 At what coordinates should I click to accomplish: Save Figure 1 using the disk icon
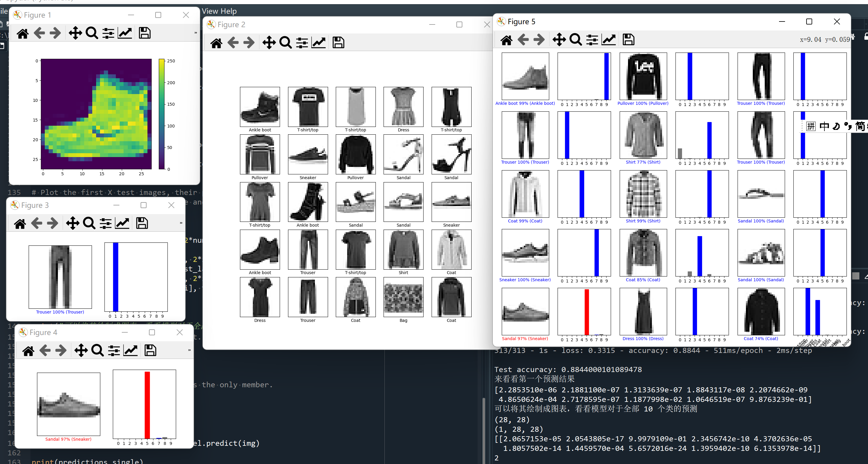144,33
